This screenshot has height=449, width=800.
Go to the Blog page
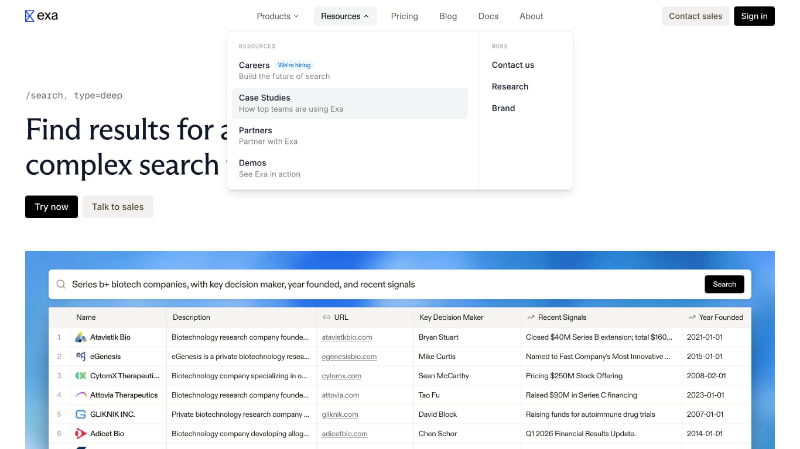click(x=448, y=16)
